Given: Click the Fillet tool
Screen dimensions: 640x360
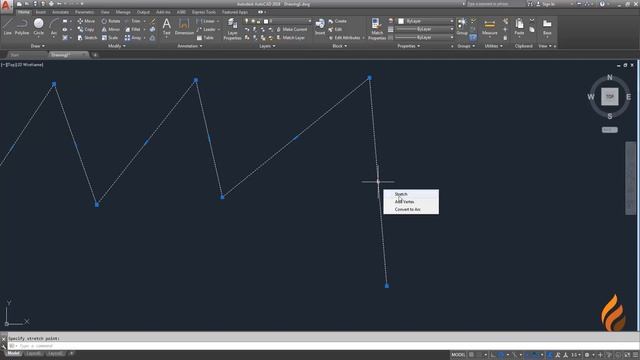Looking at the screenshot, I should pyautogui.click(x=133, y=29).
